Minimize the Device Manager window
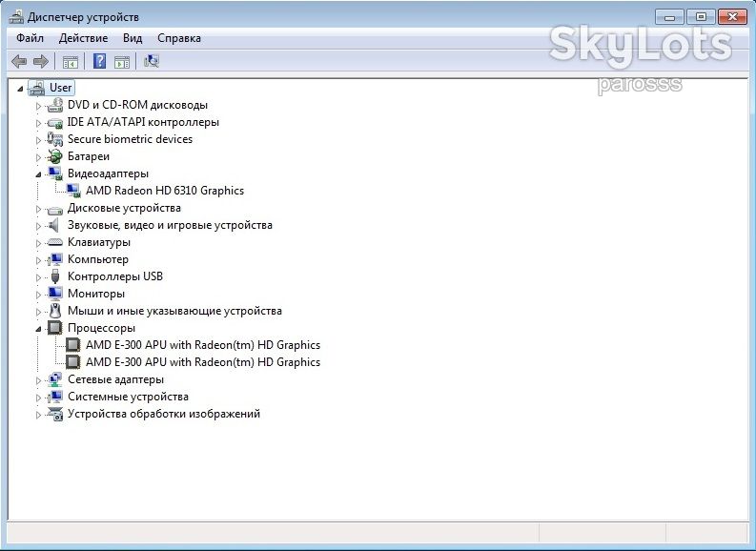Image resolution: width=756 pixels, height=551 pixels. 669,17
